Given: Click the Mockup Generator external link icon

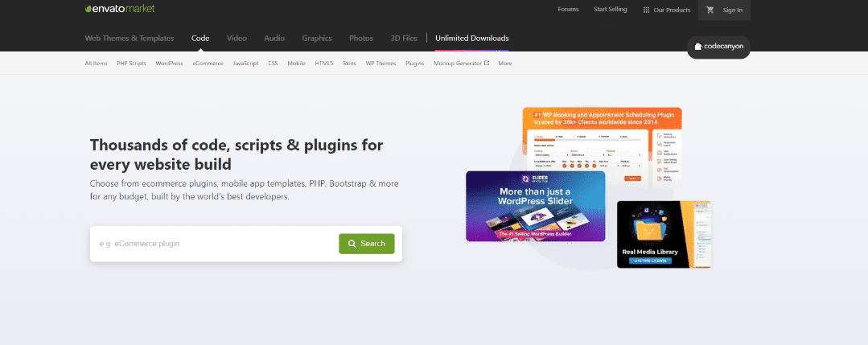Looking at the screenshot, I should click(x=487, y=64).
